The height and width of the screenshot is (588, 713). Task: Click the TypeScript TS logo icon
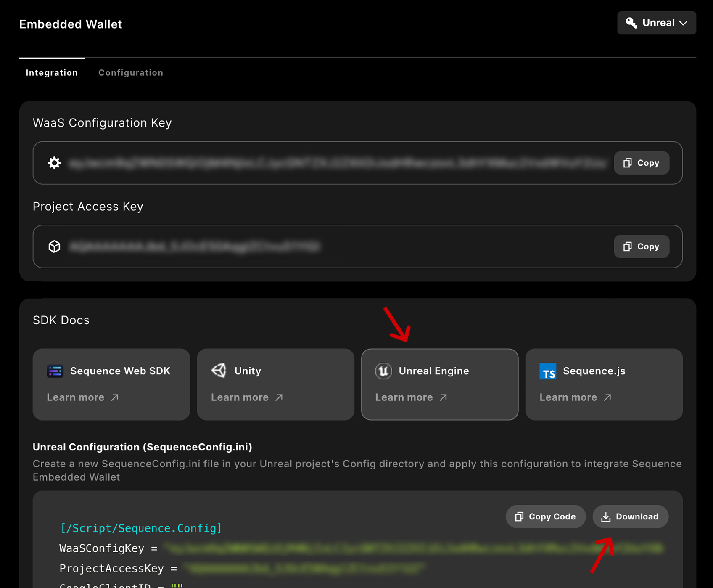(548, 371)
